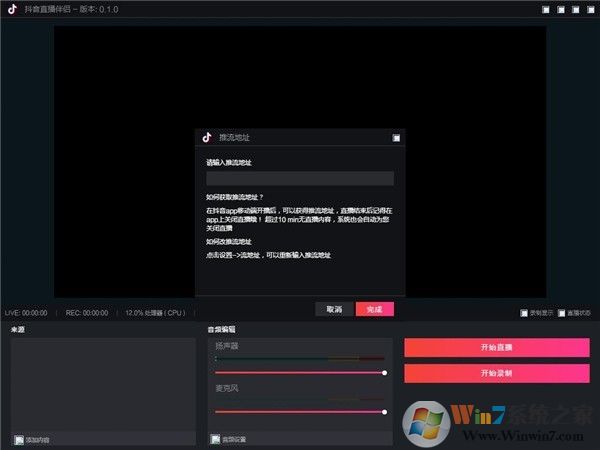Click the 请输入推流地址 text field
Viewport: 600px width, 450px height.
[299, 178]
